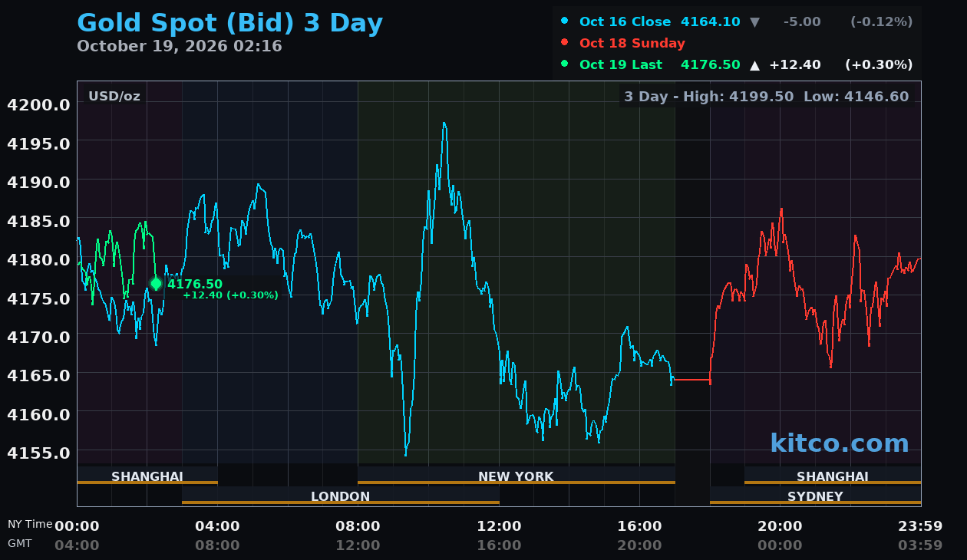
Task: Click the 16:00 NY time tick label
Action: (x=639, y=526)
